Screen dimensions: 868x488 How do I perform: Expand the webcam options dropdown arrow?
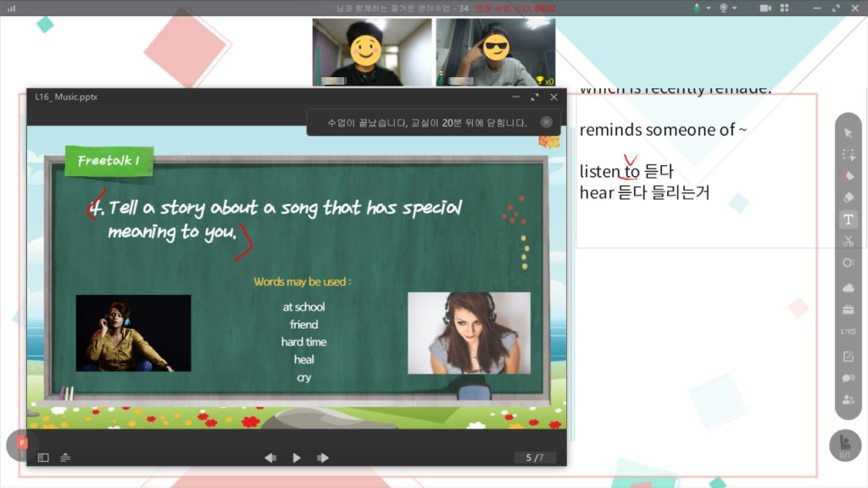pos(735,8)
